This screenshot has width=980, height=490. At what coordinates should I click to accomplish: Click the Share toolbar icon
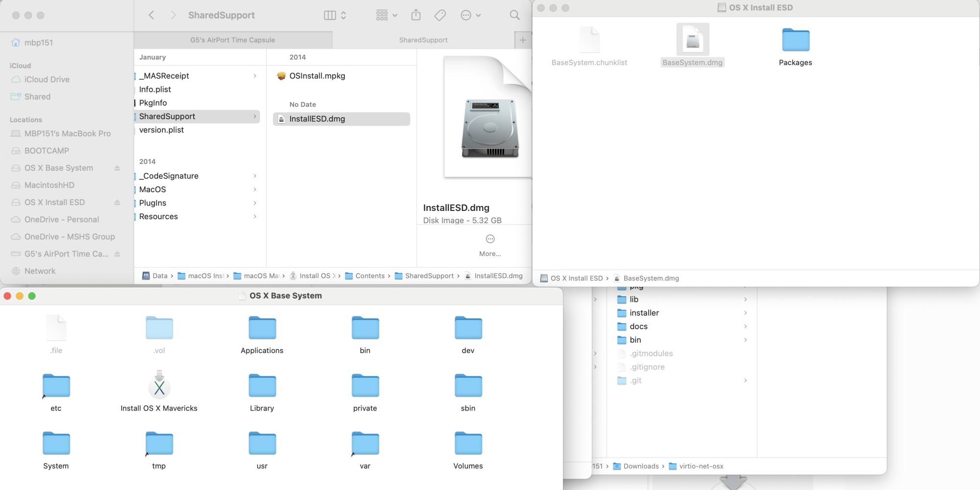tap(416, 15)
